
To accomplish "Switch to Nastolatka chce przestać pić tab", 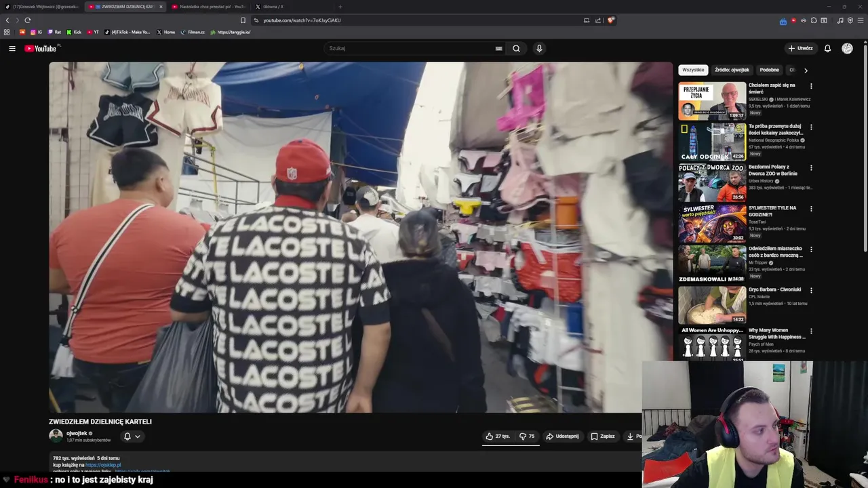I will pos(208,7).
